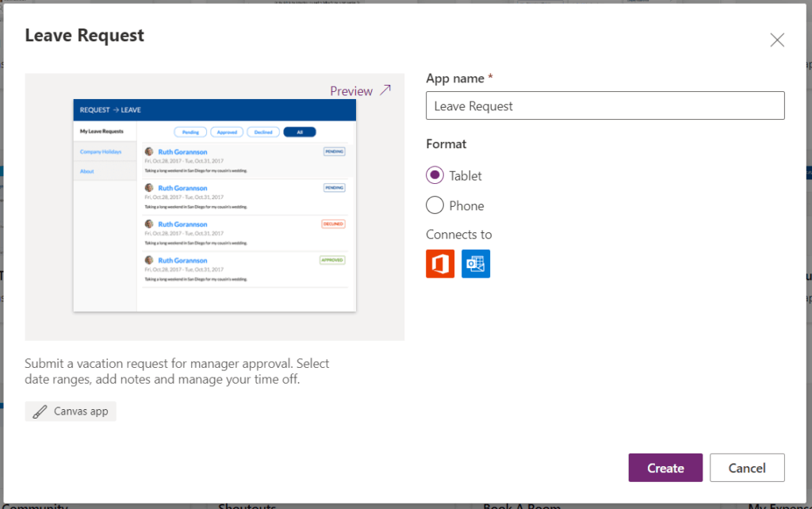Click the Declined filter in the preview

tap(263, 132)
